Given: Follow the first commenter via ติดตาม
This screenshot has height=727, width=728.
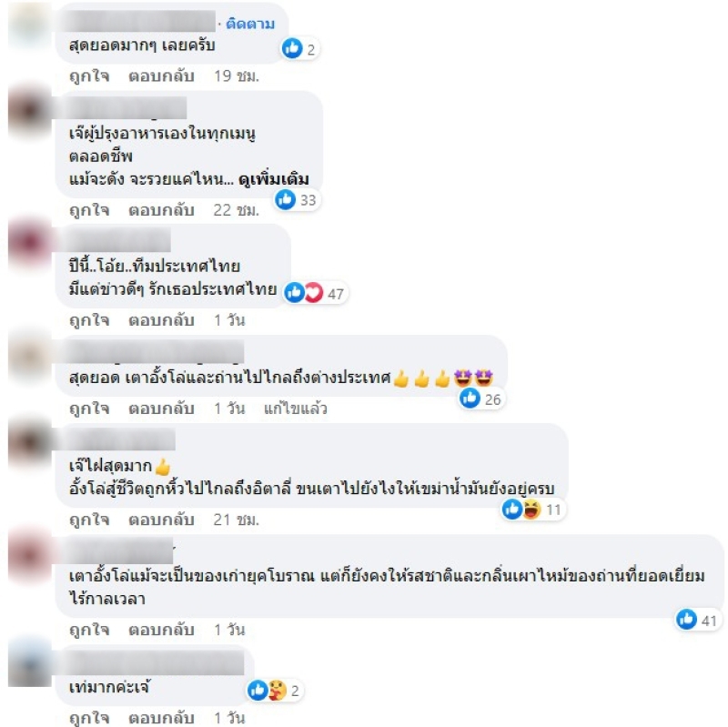Looking at the screenshot, I should pyautogui.click(x=250, y=24).
